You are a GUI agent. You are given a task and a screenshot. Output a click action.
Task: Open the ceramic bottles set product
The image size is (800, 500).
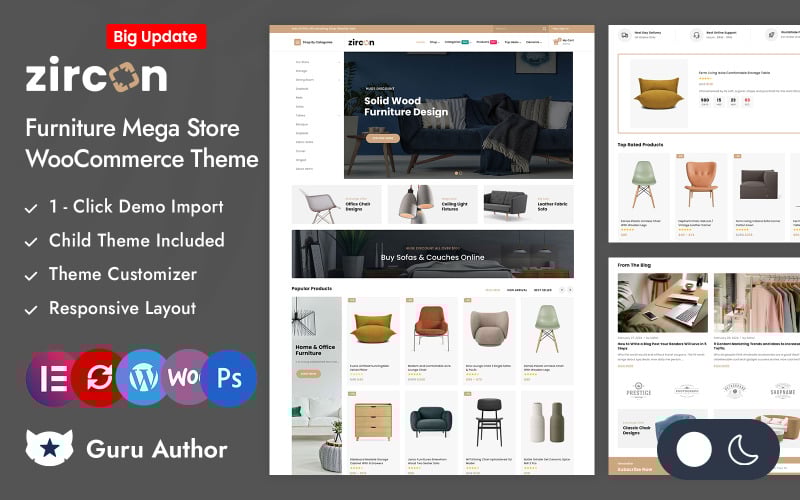pos(547,423)
